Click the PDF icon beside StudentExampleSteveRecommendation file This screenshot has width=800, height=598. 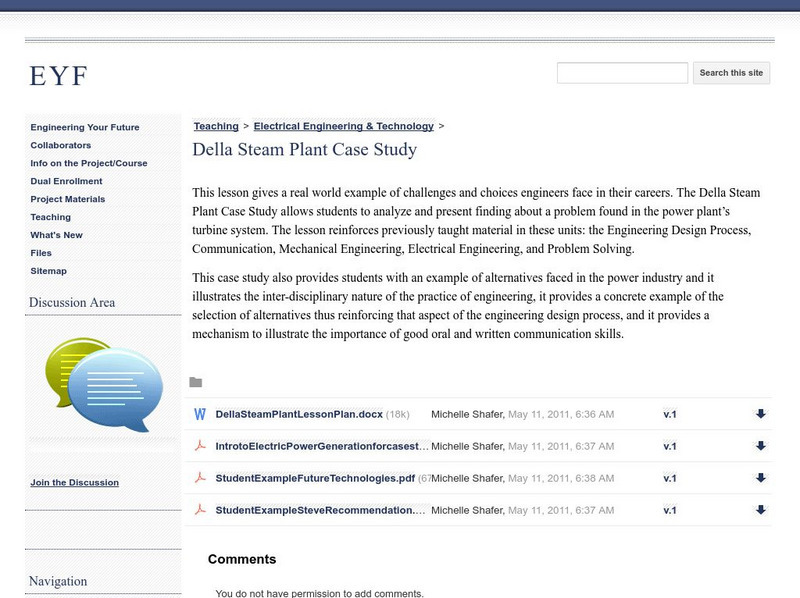pyautogui.click(x=199, y=510)
